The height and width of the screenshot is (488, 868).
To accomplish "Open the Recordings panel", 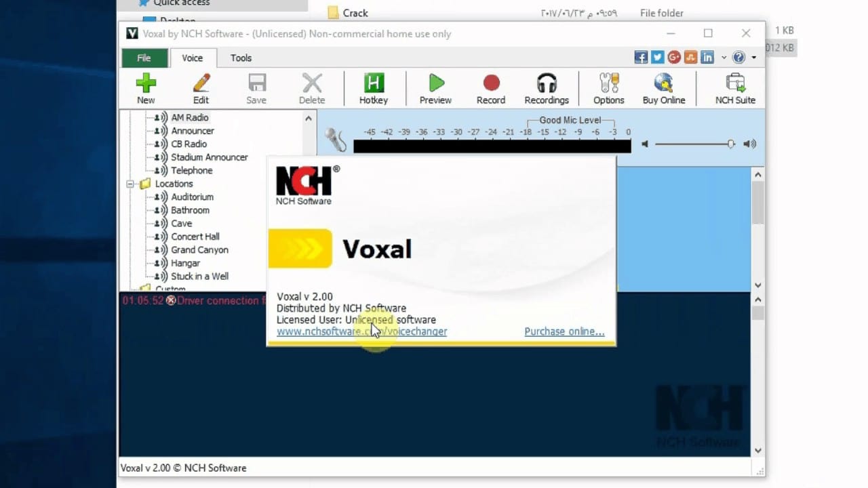I will [547, 88].
